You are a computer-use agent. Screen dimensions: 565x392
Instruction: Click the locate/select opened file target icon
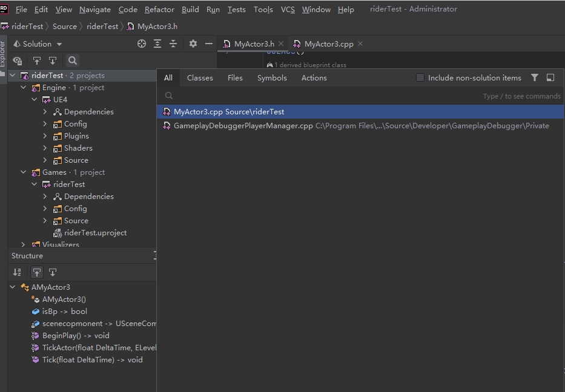tap(142, 44)
